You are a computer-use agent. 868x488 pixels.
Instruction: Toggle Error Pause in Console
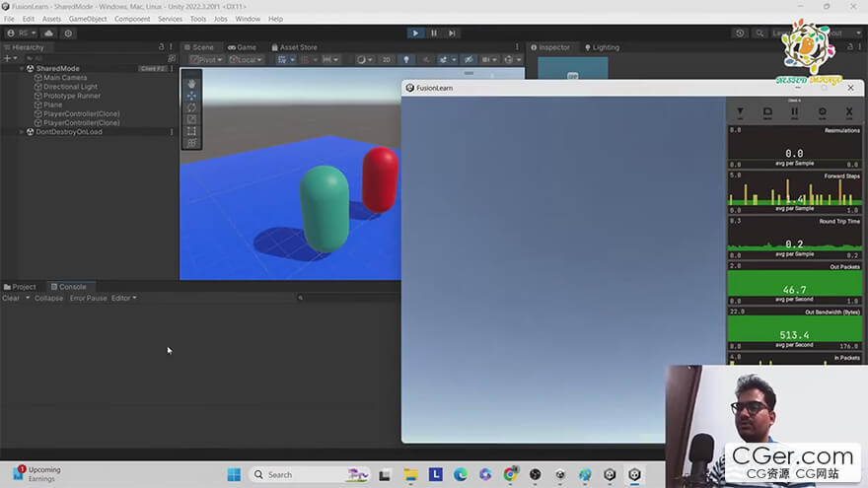pos(88,298)
